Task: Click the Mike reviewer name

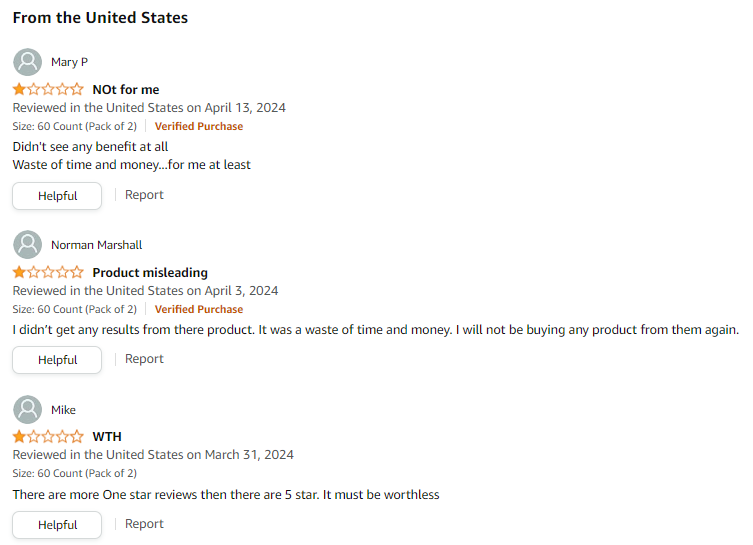Action: pos(63,410)
